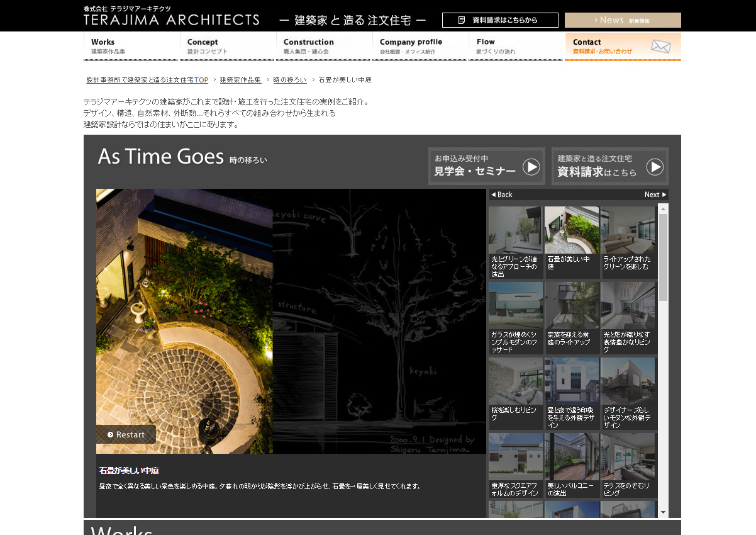756x535 pixels.
Task: Follow the 設計事務所で建築家と造る注文住宅TOP breadcrumb
Action: click(147, 80)
